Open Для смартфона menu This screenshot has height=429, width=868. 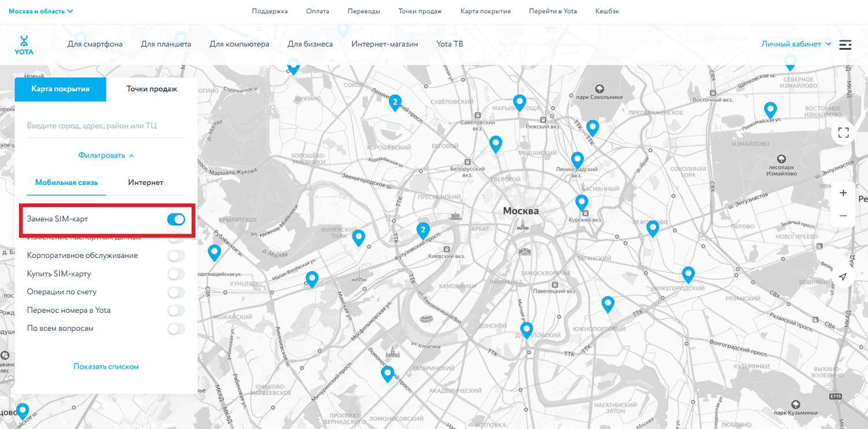[x=95, y=44]
